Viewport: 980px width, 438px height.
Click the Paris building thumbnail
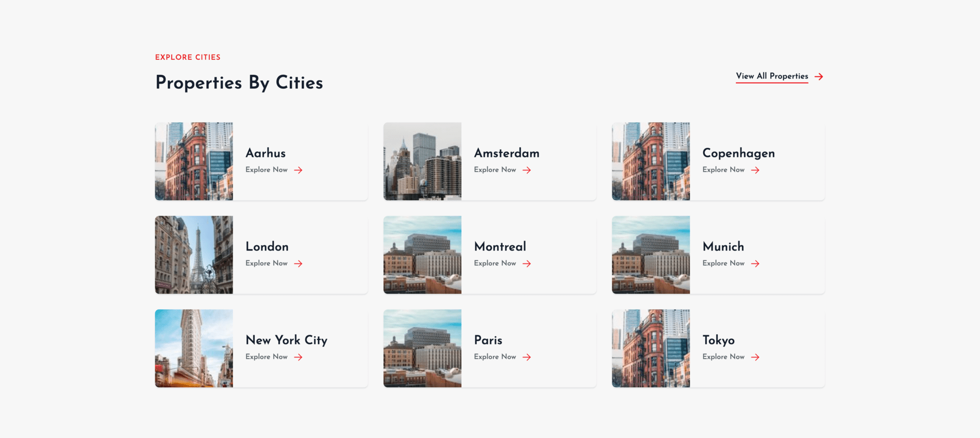[x=422, y=348]
